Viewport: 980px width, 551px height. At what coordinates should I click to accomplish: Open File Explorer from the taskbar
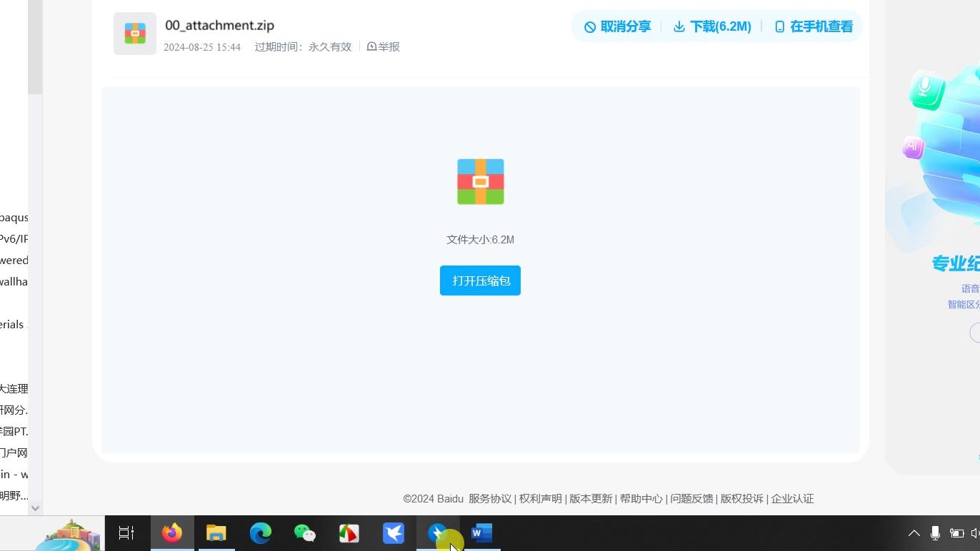[216, 533]
